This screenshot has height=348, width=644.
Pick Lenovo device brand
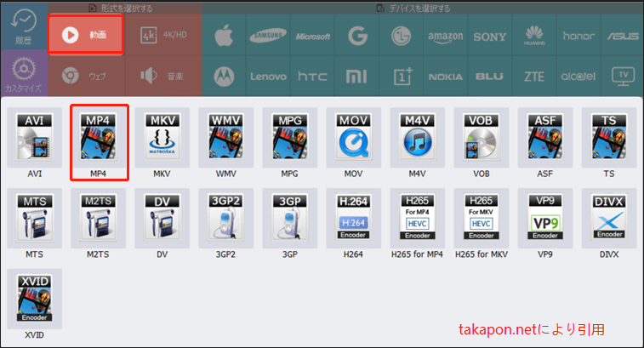(x=268, y=76)
